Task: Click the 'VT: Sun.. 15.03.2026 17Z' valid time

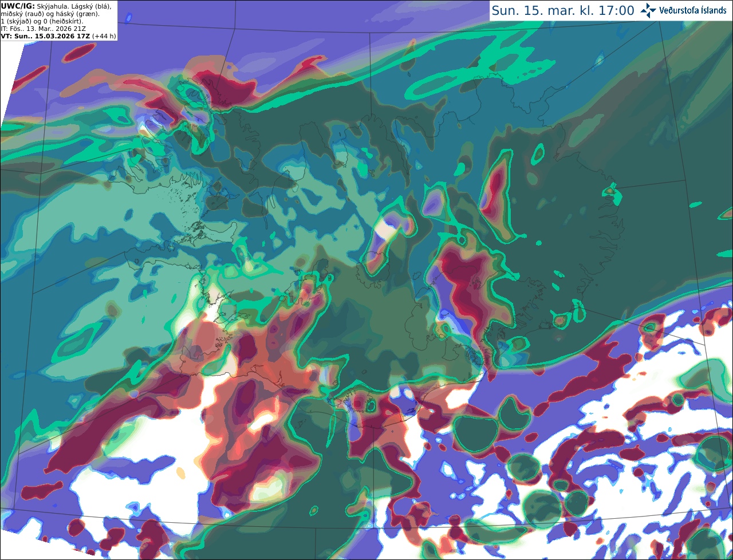Action: (45, 36)
